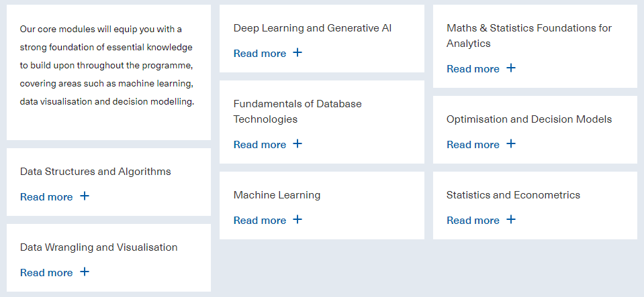644x297 pixels.
Task: Expand Read more for Deep Learning module
Action: pos(260,53)
